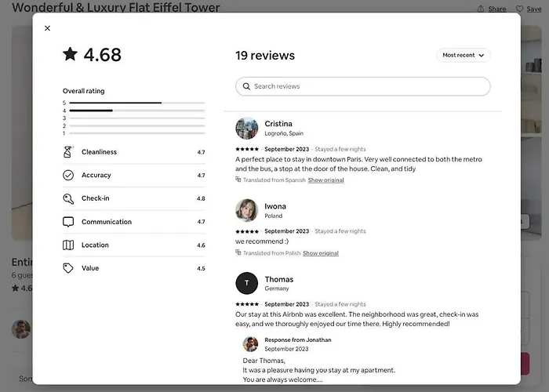The height and width of the screenshot is (392, 549).
Task: Click the Save heart button
Action: point(529,9)
